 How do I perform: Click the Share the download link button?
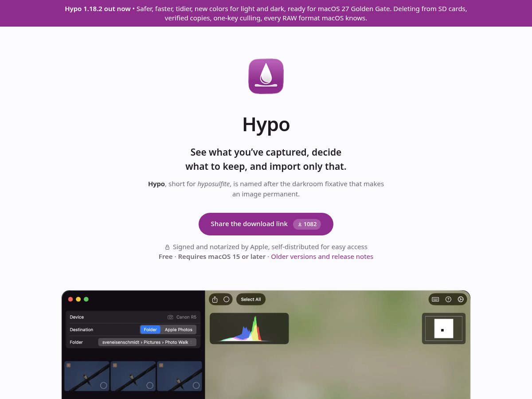pos(266,224)
